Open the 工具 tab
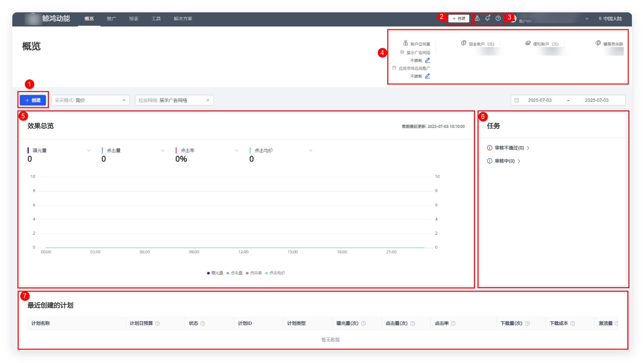 click(x=156, y=19)
